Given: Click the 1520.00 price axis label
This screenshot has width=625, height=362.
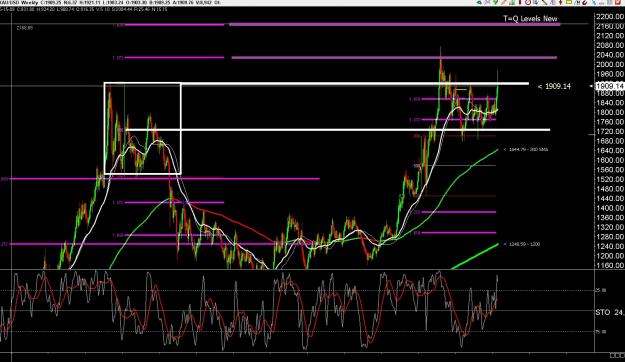Looking at the screenshot, I should point(610,179).
